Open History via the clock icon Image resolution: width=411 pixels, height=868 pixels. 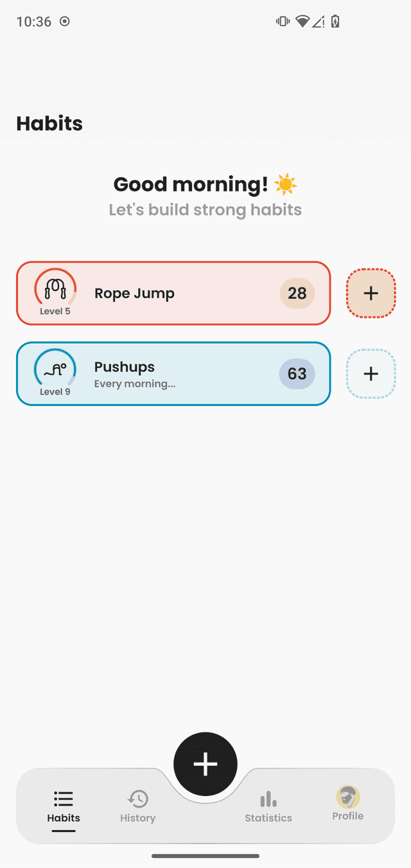[x=138, y=799]
